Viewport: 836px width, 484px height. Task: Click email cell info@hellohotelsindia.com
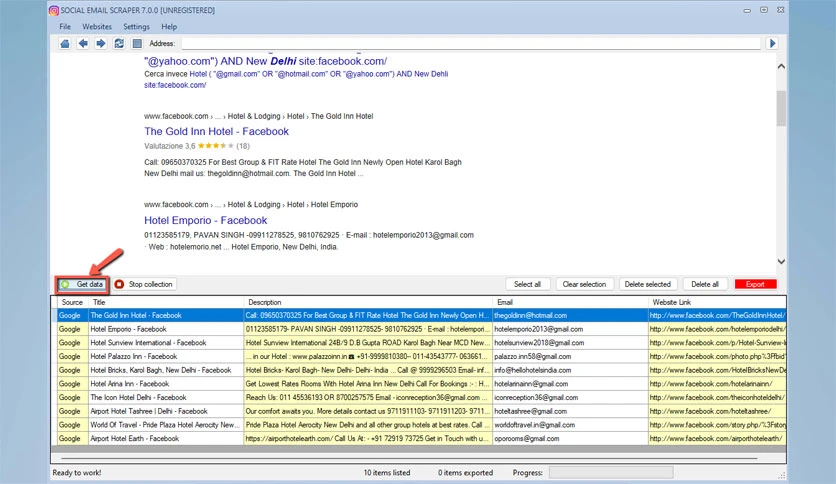point(570,370)
